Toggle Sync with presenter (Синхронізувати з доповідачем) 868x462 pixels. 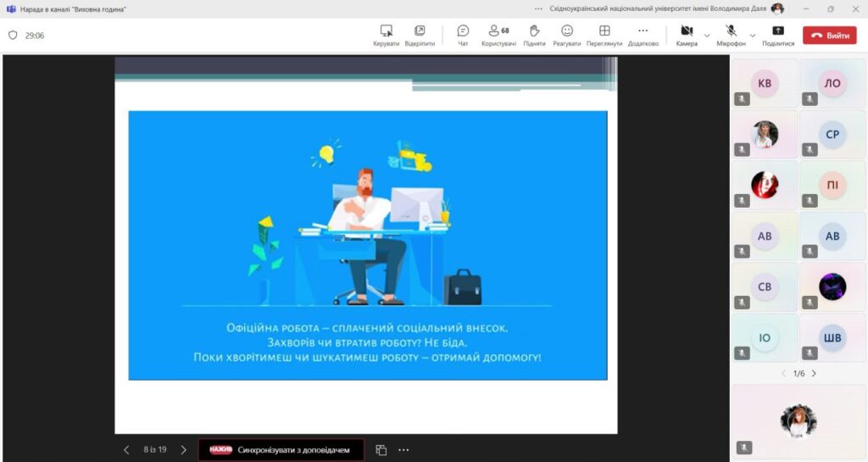(x=281, y=450)
